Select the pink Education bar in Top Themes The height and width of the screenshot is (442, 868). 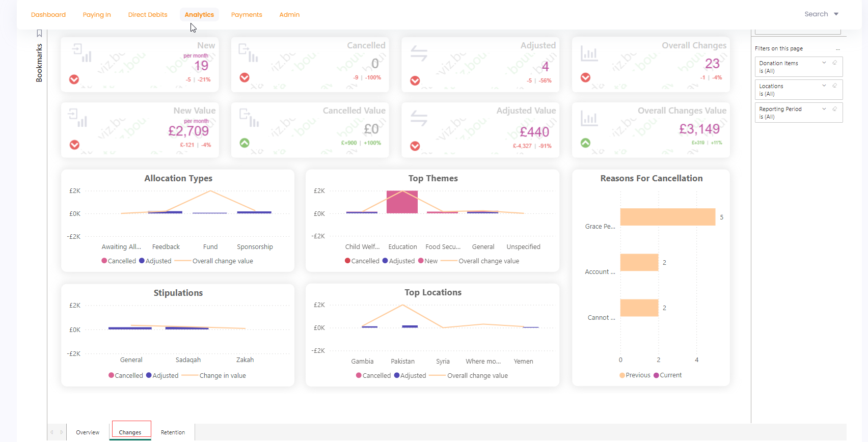click(402, 202)
